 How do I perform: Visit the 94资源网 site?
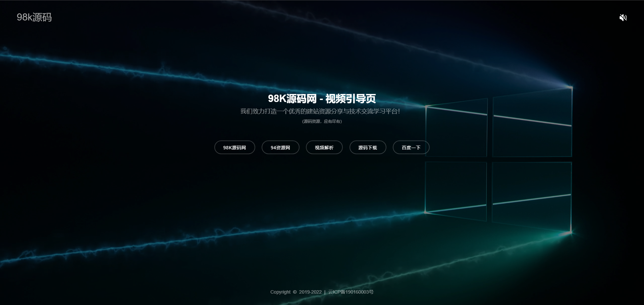pos(280,147)
